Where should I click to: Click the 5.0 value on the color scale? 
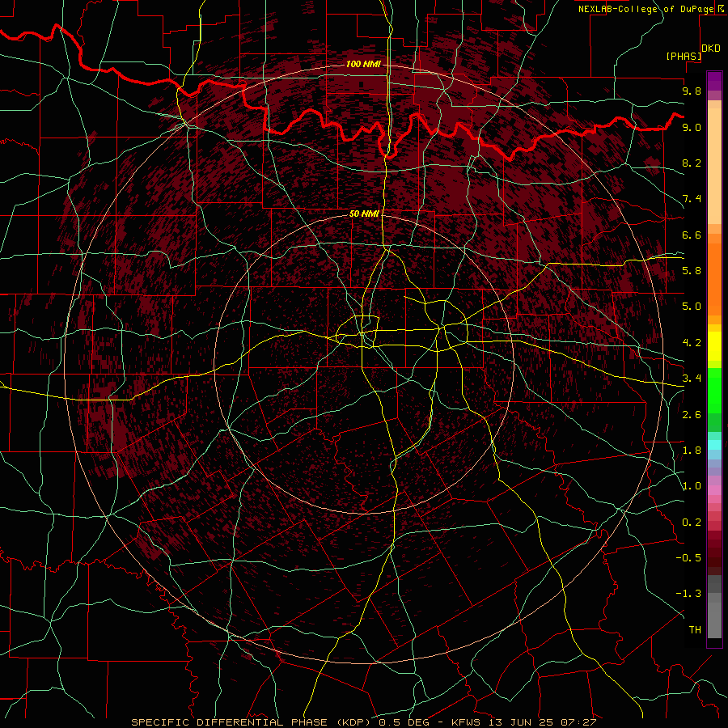[692, 307]
